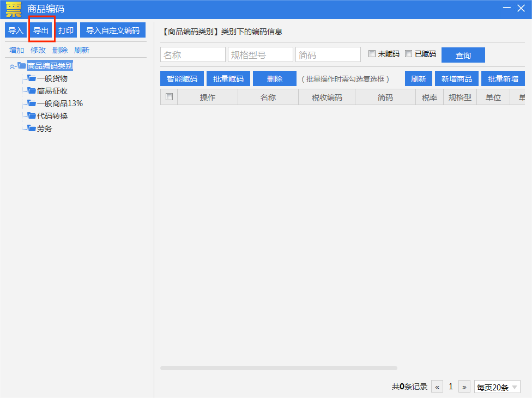Click the 打印 print button

click(x=66, y=30)
